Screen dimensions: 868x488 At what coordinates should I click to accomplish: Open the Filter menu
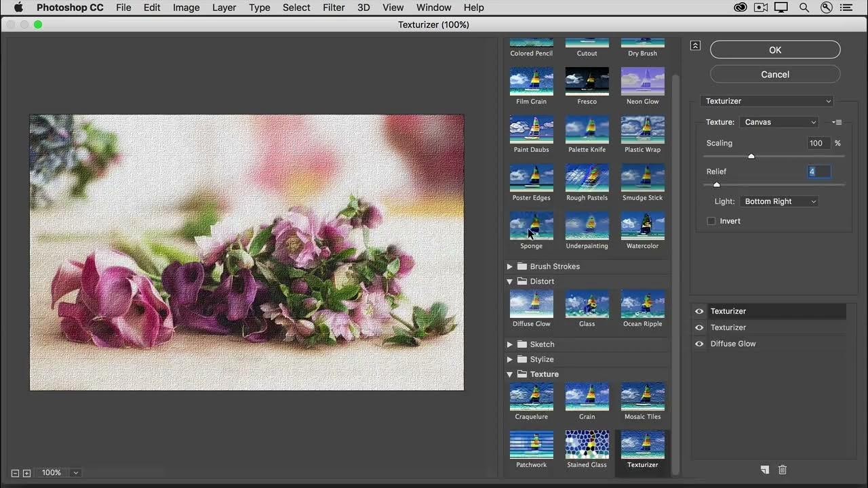click(334, 7)
